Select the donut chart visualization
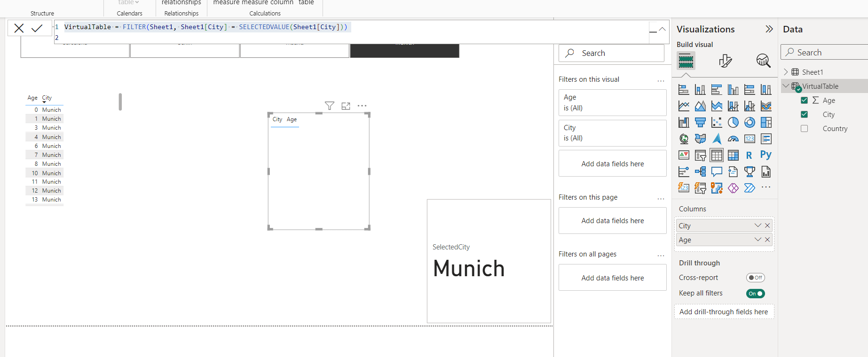 tap(750, 123)
